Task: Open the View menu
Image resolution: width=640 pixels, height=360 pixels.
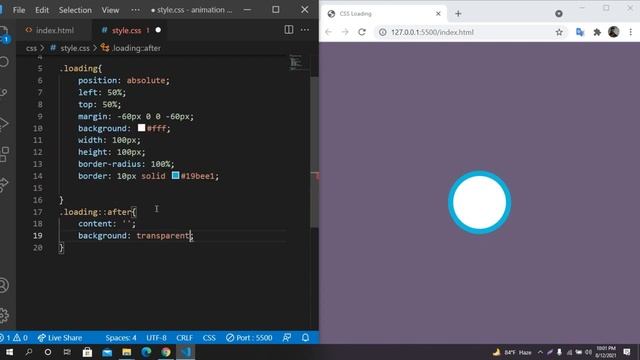Action: [110, 10]
